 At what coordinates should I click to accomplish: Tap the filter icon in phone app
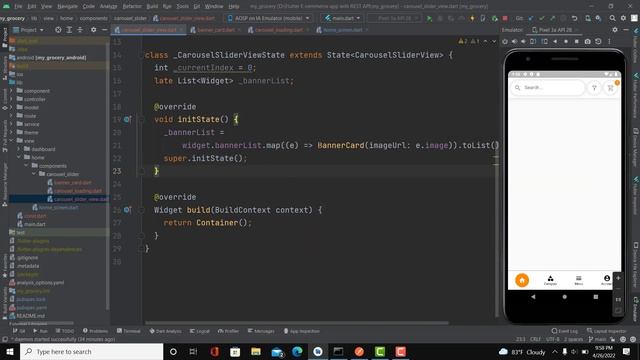(x=594, y=88)
